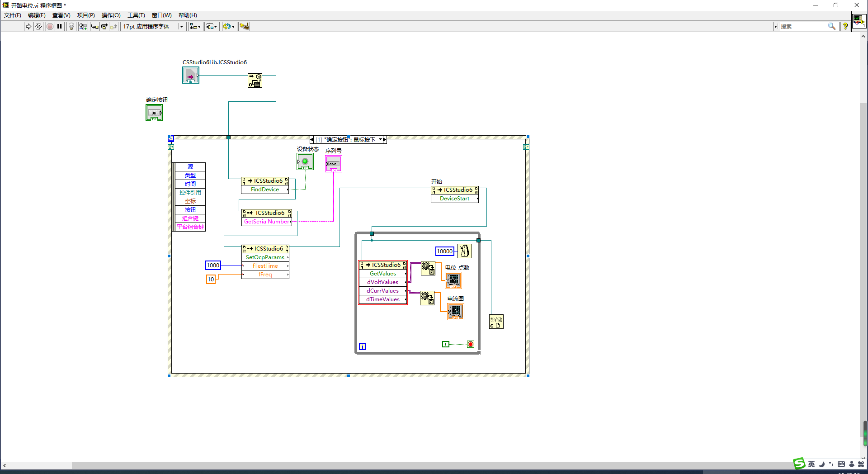Click the Step Into toolbar icon
The image size is (868, 474).
pyautogui.click(x=94, y=27)
